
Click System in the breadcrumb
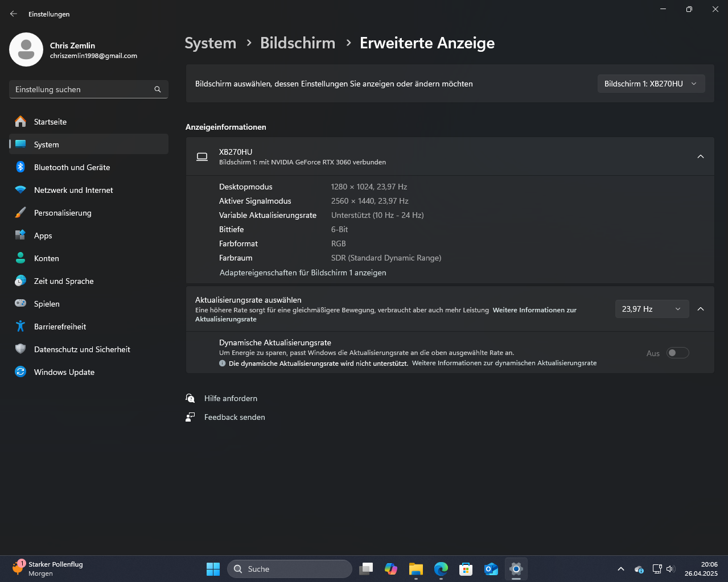coord(210,43)
